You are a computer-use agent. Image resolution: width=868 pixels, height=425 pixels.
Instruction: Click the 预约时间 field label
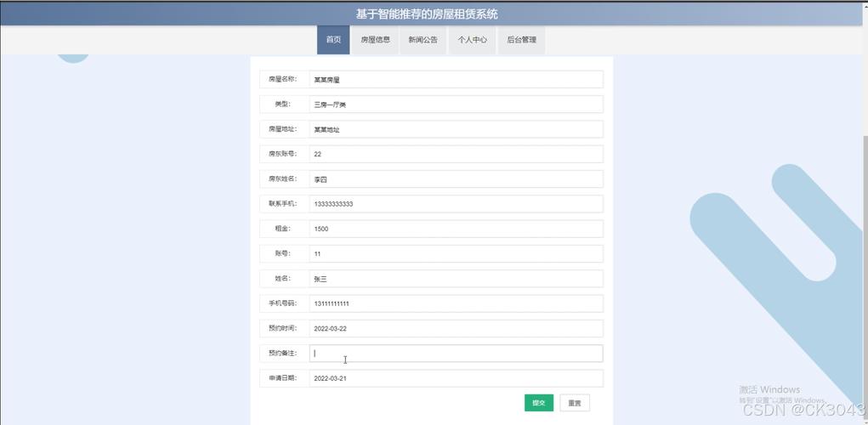click(x=283, y=328)
